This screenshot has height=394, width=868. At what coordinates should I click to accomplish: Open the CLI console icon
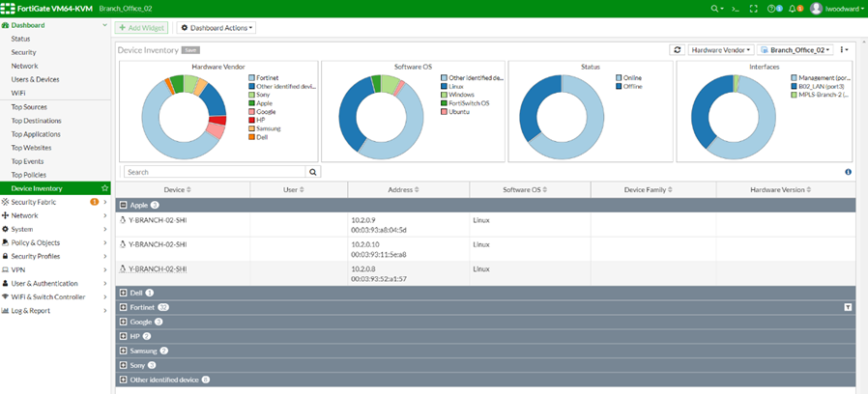[735, 8]
